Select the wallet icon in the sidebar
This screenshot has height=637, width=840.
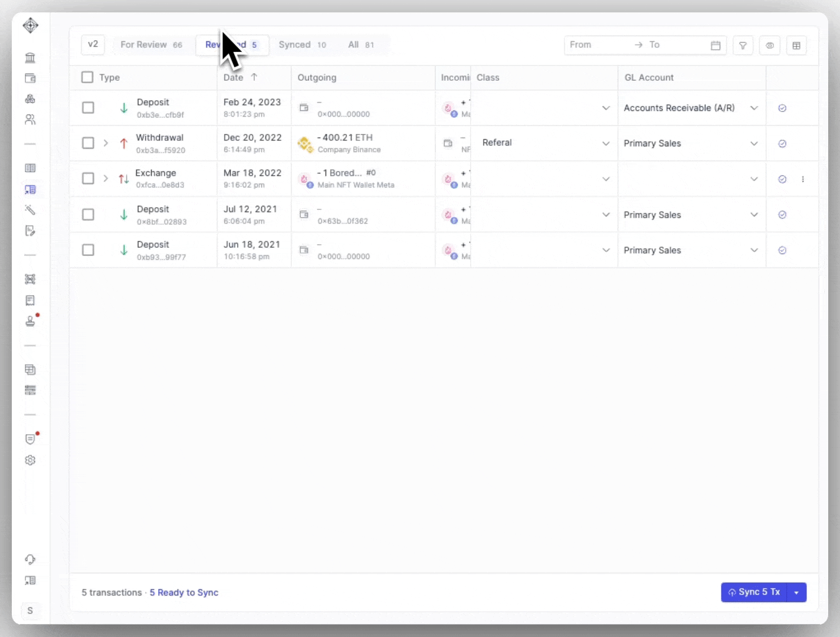pos(30,78)
